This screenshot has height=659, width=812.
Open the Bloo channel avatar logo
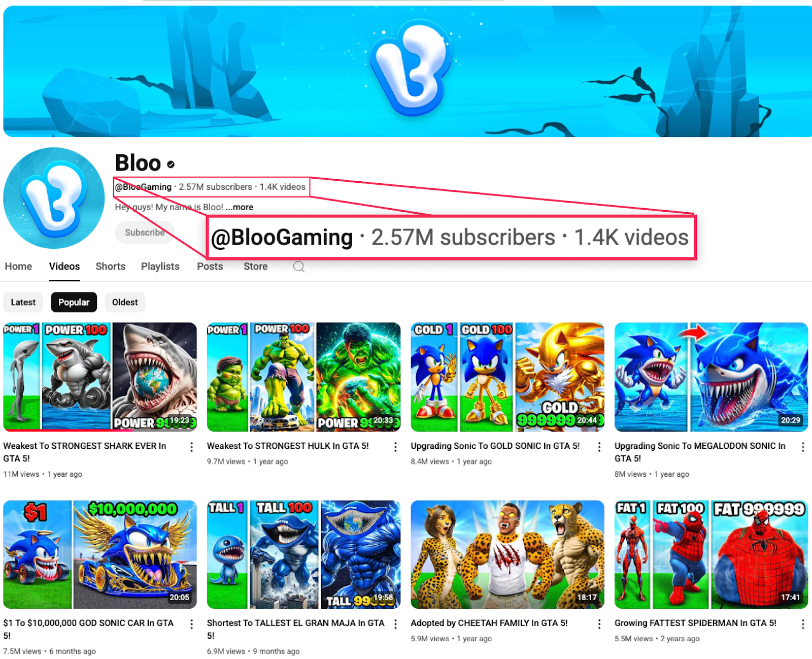coord(54,198)
